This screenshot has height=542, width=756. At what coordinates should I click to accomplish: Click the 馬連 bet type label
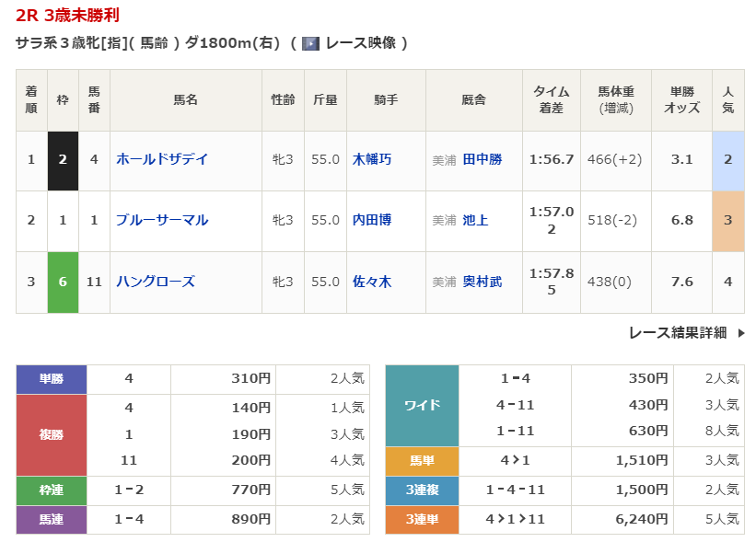click(52, 519)
